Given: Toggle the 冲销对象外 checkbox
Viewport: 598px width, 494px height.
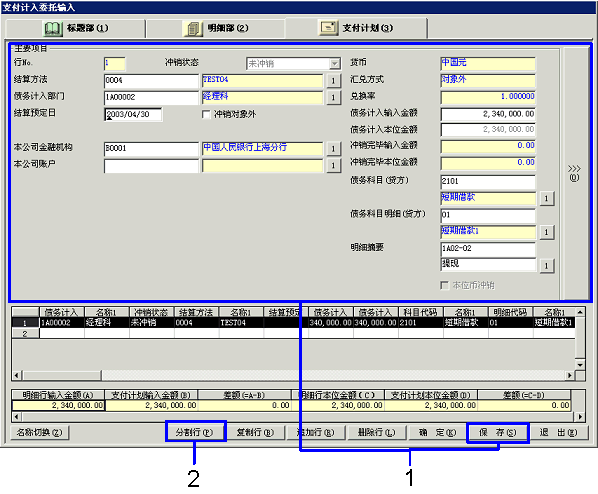Looking at the screenshot, I should (x=206, y=114).
